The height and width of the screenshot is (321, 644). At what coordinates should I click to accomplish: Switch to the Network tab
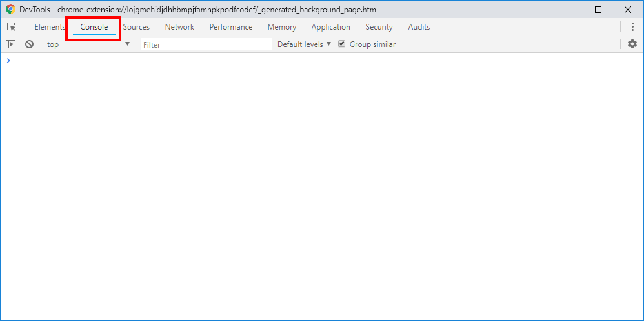pyautogui.click(x=179, y=27)
